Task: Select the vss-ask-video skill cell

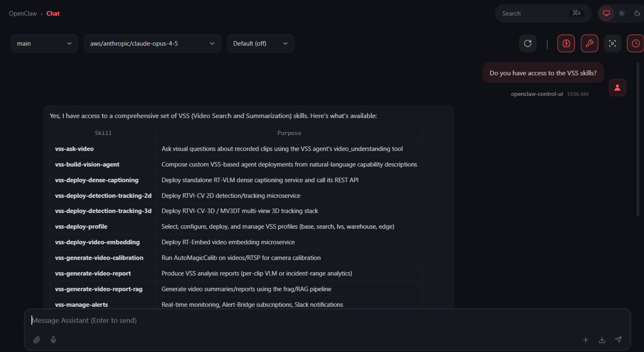Action: [103, 149]
